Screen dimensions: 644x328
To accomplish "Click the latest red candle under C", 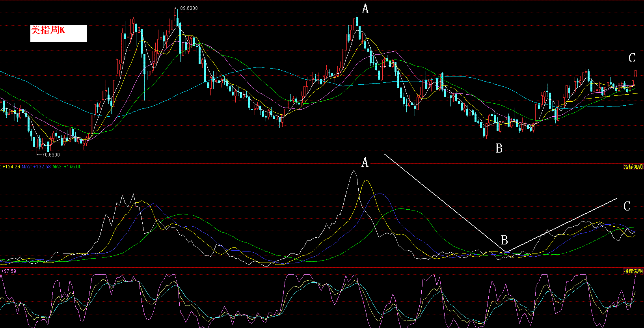I will pyautogui.click(x=635, y=74).
